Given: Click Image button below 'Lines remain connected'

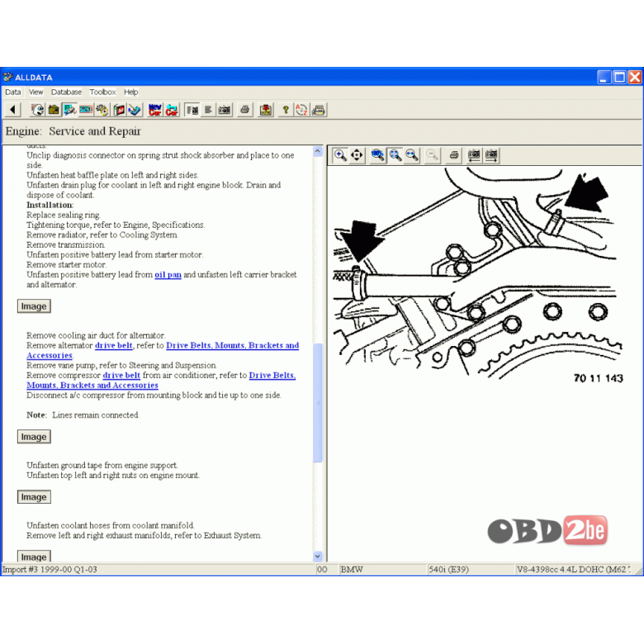Looking at the screenshot, I should [34, 437].
